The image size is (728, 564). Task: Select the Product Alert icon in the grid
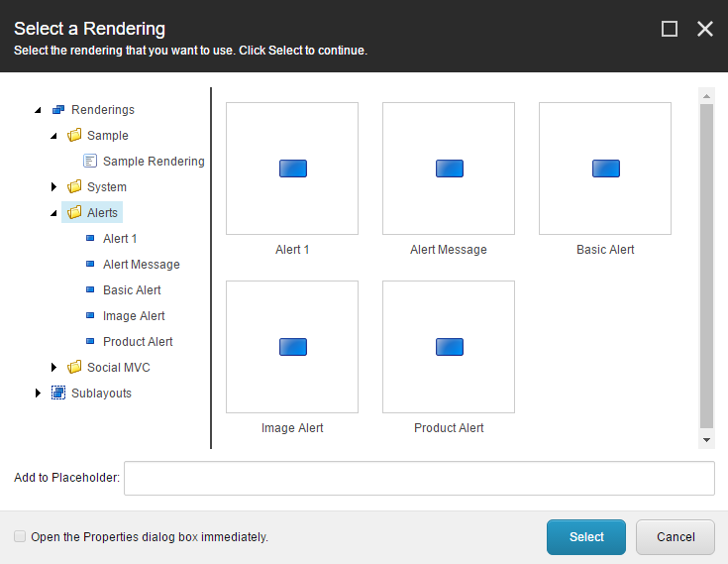coord(449,347)
